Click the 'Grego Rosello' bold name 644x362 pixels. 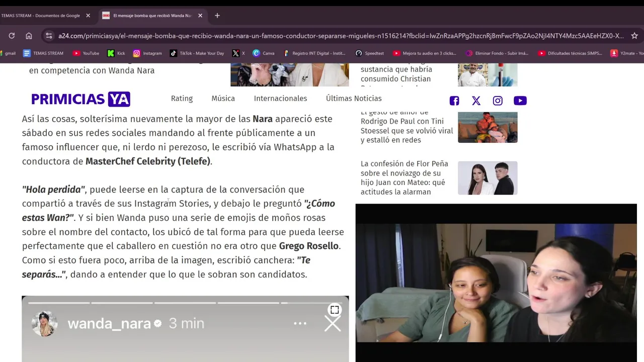point(309,246)
